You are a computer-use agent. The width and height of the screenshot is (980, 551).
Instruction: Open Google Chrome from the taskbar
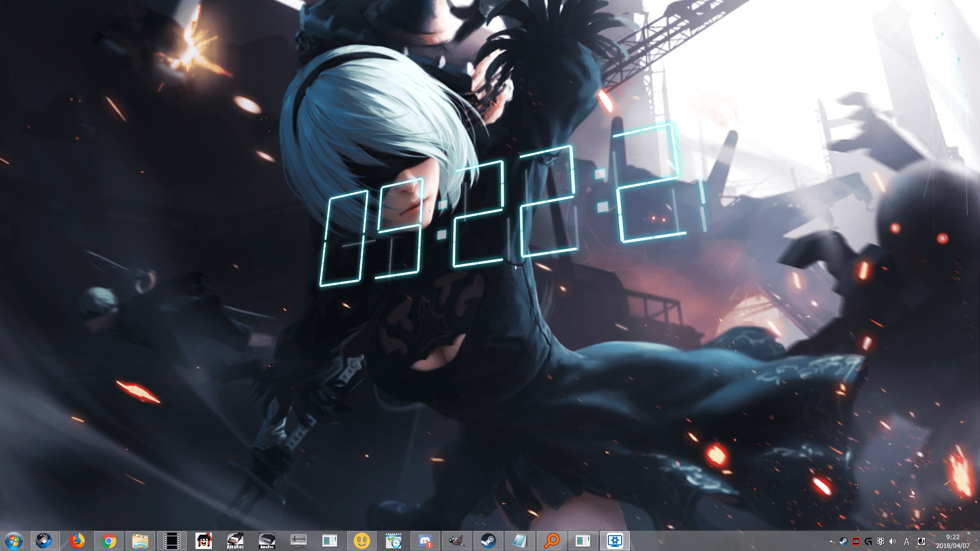109,541
